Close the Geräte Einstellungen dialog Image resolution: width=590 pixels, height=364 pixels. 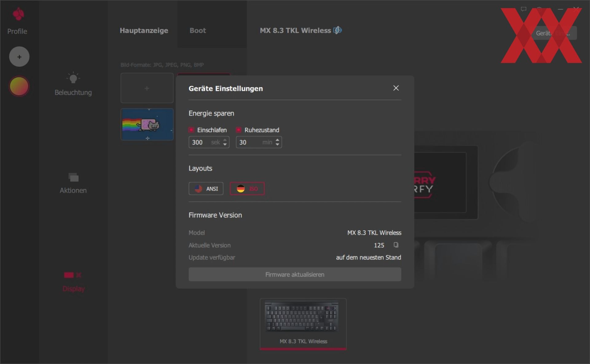click(396, 88)
